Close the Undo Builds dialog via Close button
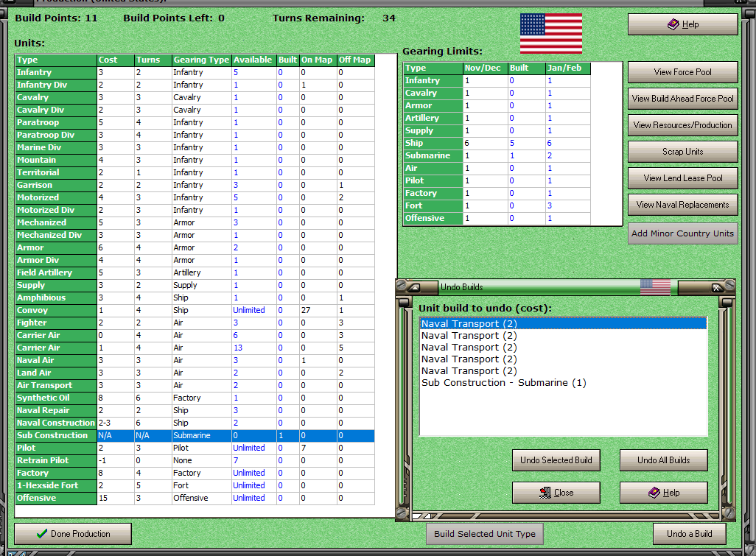The image size is (756, 556). (556, 493)
